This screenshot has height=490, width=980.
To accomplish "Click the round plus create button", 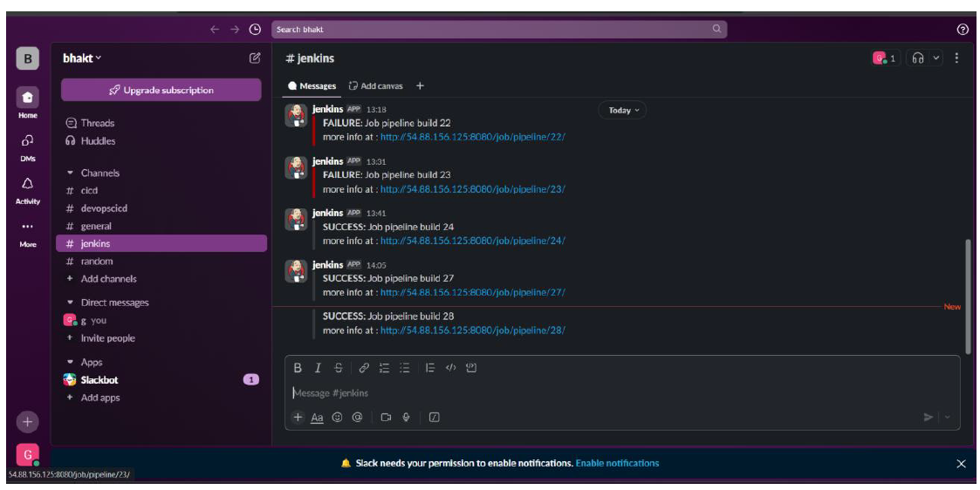I will click(28, 422).
